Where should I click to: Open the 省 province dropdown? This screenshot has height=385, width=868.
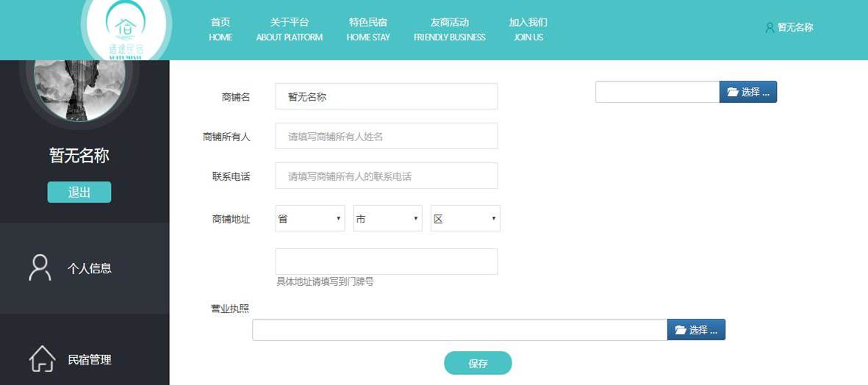(309, 219)
